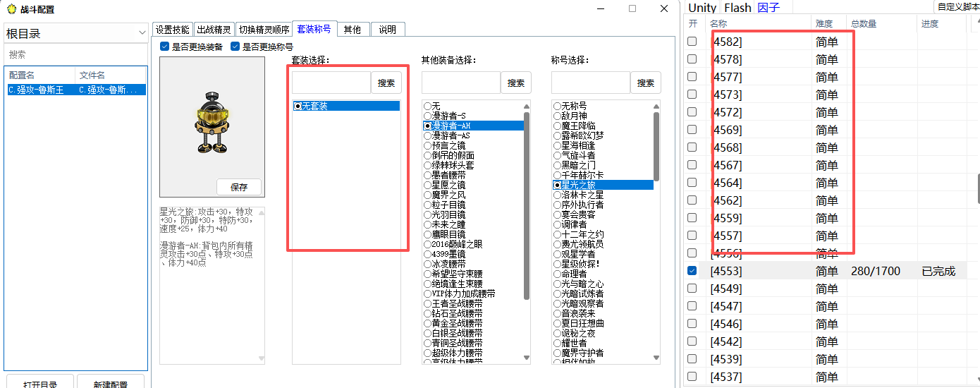Screen dimensions: 980x388
Task: Switch to the 切换精灵顺序 tab
Action: 263,30
